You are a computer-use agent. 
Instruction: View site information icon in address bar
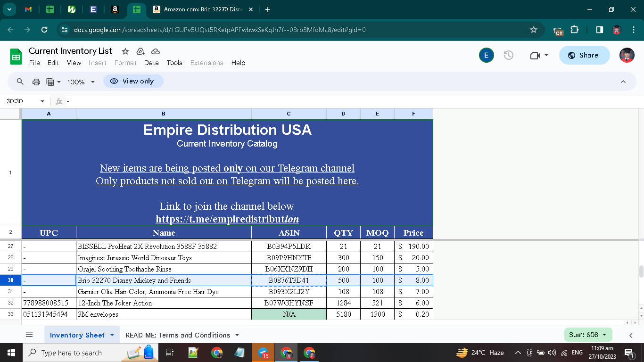pos(65,30)
